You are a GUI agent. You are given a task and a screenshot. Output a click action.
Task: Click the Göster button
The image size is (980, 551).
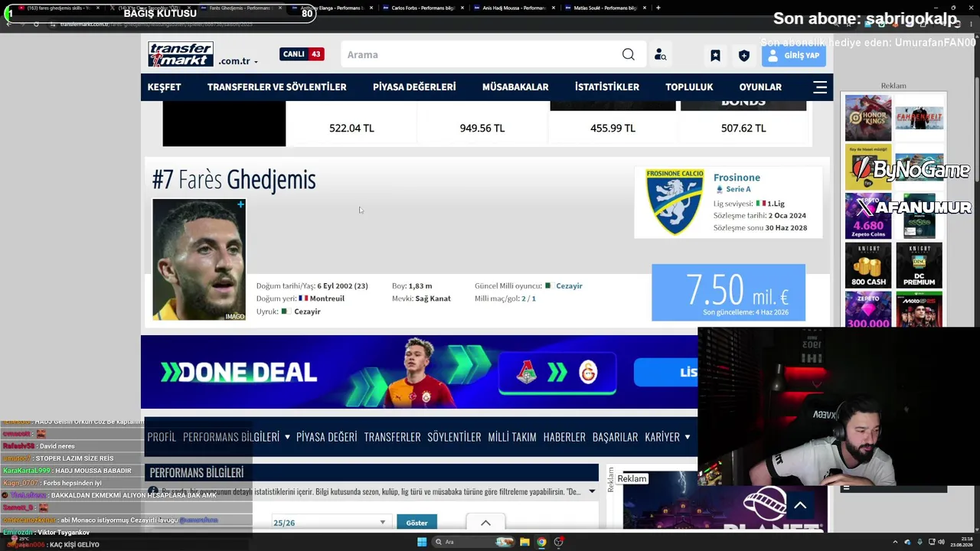click(x=416, y=523)
